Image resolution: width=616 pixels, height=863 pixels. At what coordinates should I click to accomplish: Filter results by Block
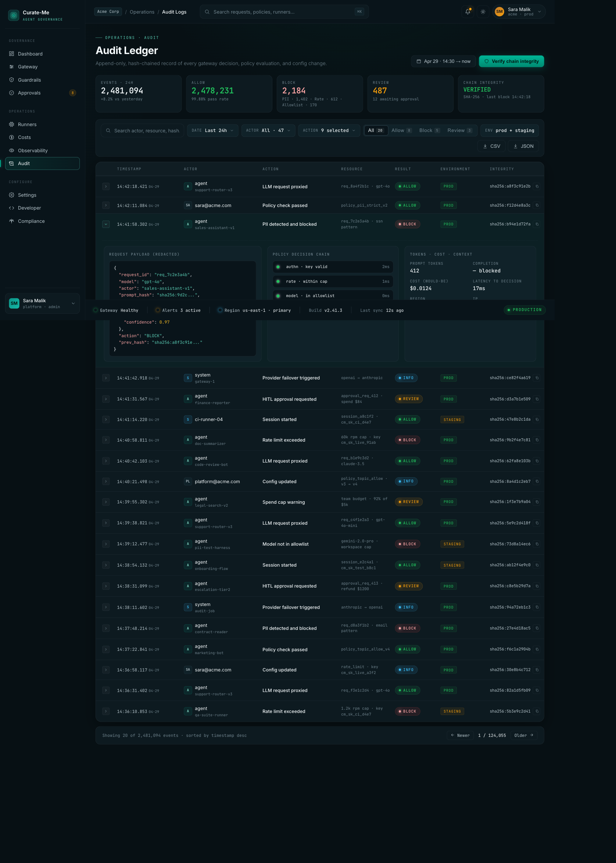click(x=429, y=131)
